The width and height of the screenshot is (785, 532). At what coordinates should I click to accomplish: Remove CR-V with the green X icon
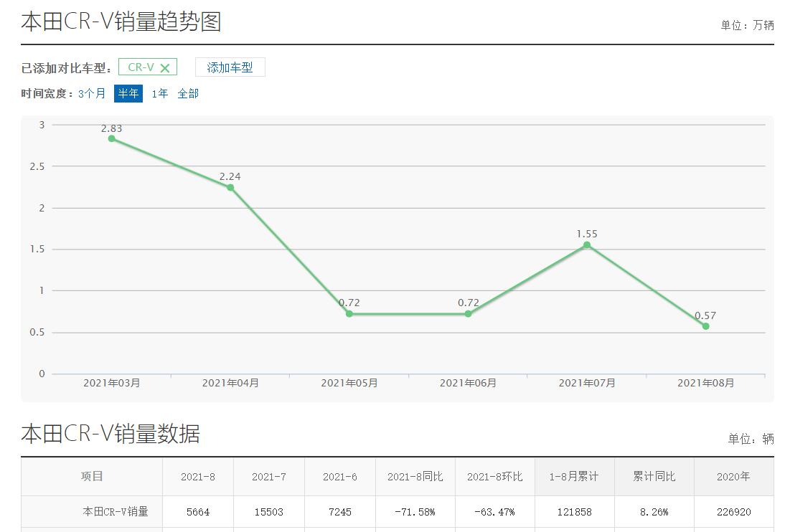click(x=165, y=68)
